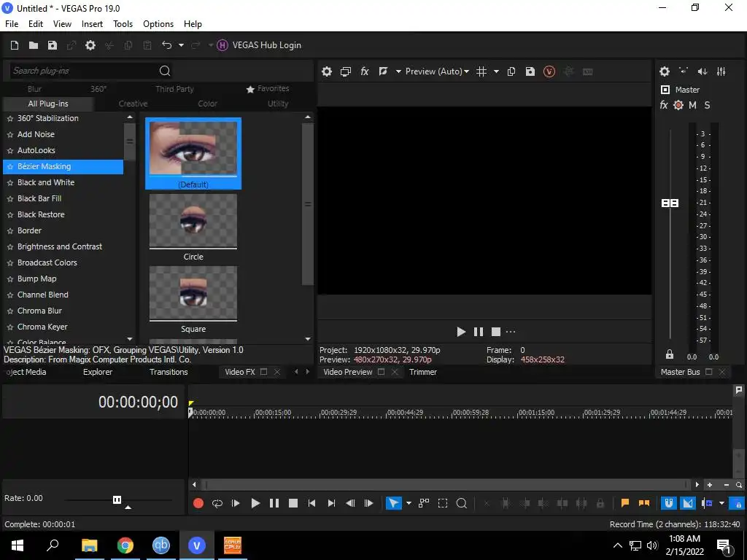Copy snapshot to clipboard icon
Screen dimensions: 747x560
coord(511,71)
